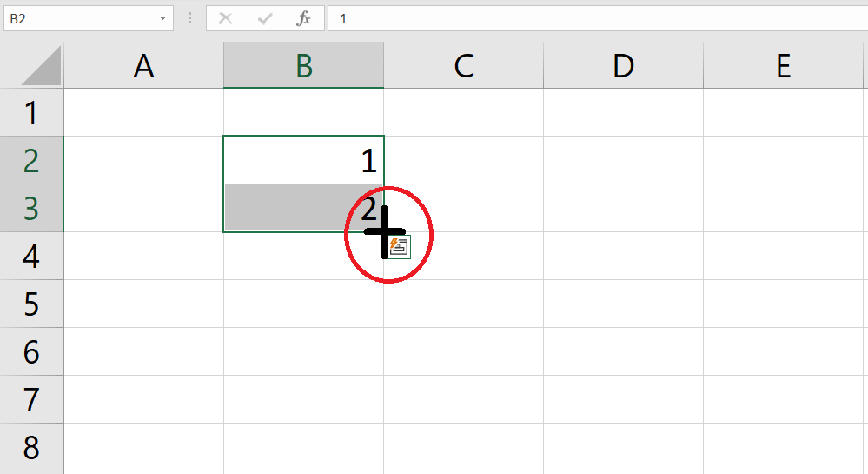Open the Quick Analysis icon below cell B3
This screenshot has height=474, width=868.
tap(399, 246)
